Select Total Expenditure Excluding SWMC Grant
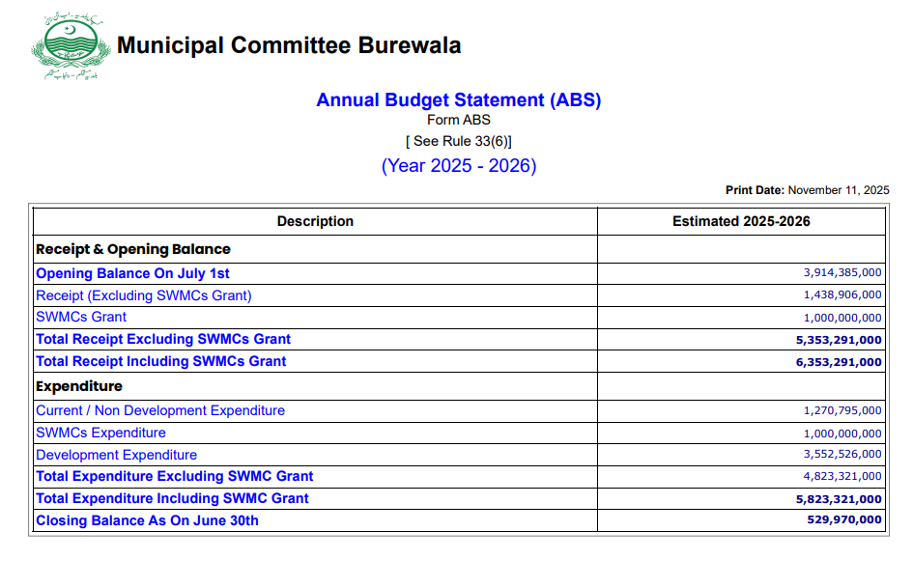The height and width of the screenshot is (588, 913). point(174,476)
